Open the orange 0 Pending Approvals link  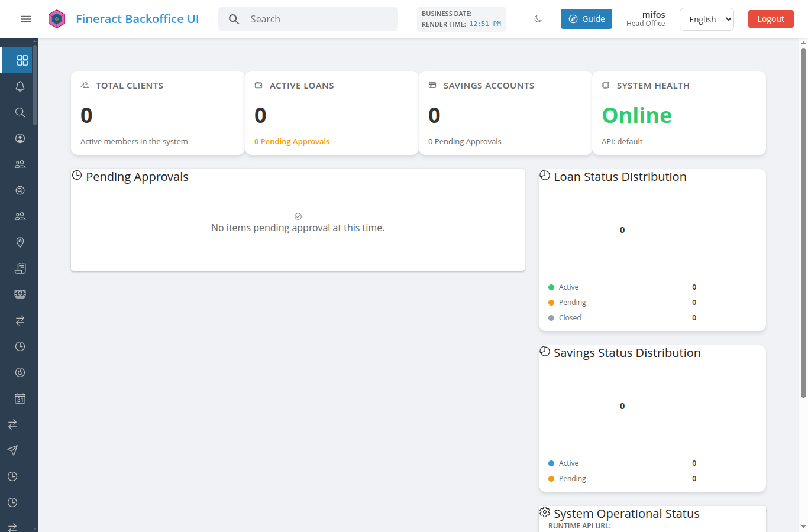click(x=292, y=141)
